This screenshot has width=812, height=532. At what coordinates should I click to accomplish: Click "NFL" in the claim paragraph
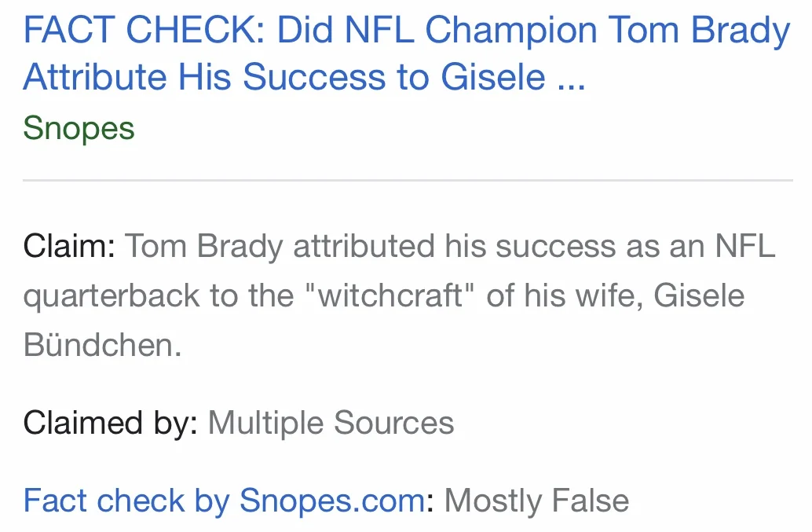click(x=745, y=245)
